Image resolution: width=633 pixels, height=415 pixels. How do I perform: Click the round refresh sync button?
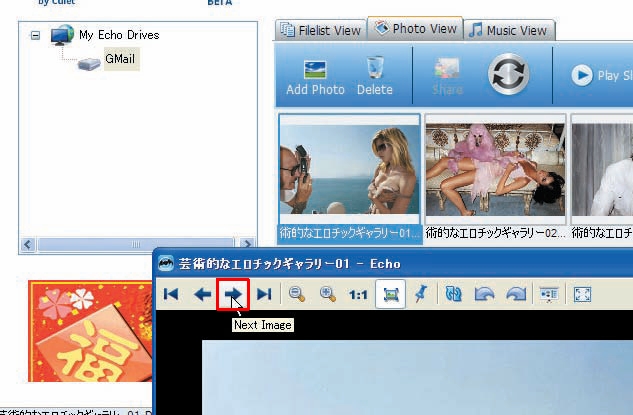tap(508, 74)
